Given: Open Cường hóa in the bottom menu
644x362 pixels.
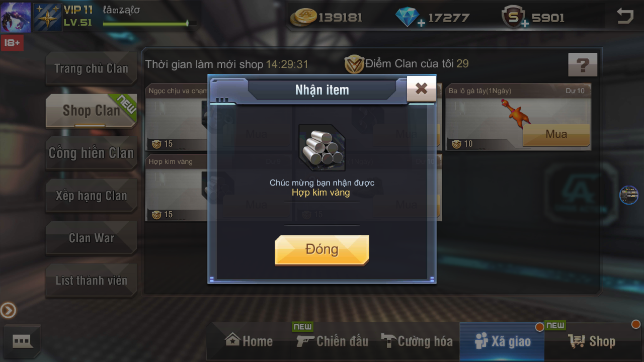Looking at the screenshot, I should click(417, 341).
